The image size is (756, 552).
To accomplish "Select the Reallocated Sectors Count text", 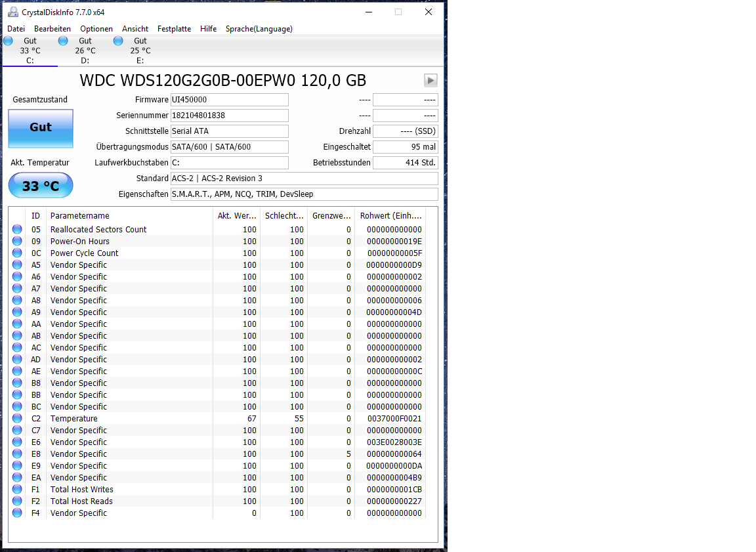I will 98,230.
